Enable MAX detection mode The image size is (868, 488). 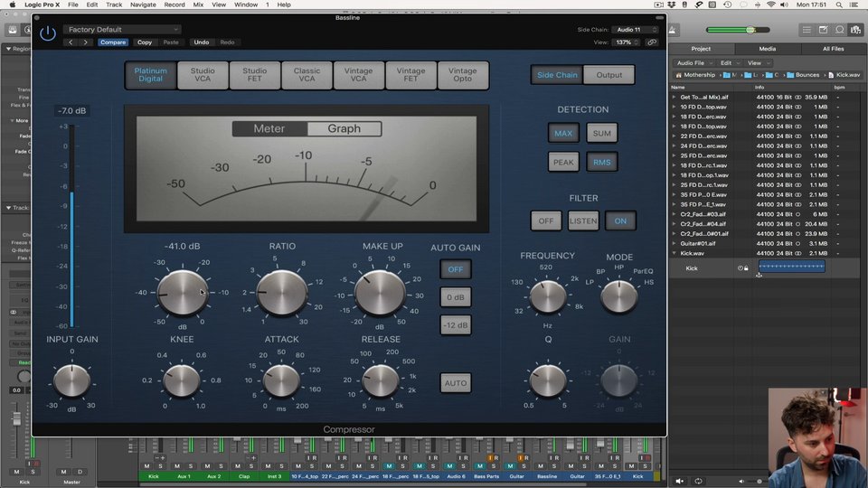tap(563, 134)
